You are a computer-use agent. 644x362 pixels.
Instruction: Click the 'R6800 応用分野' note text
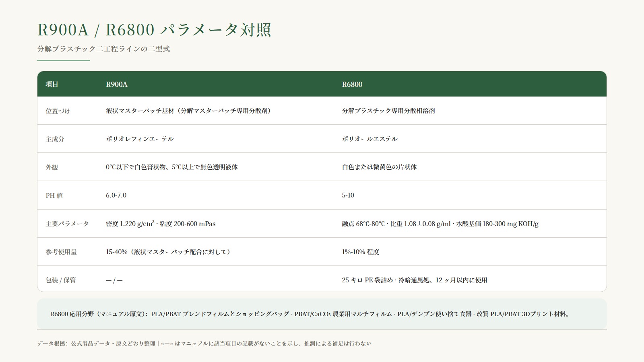[310, 314]
